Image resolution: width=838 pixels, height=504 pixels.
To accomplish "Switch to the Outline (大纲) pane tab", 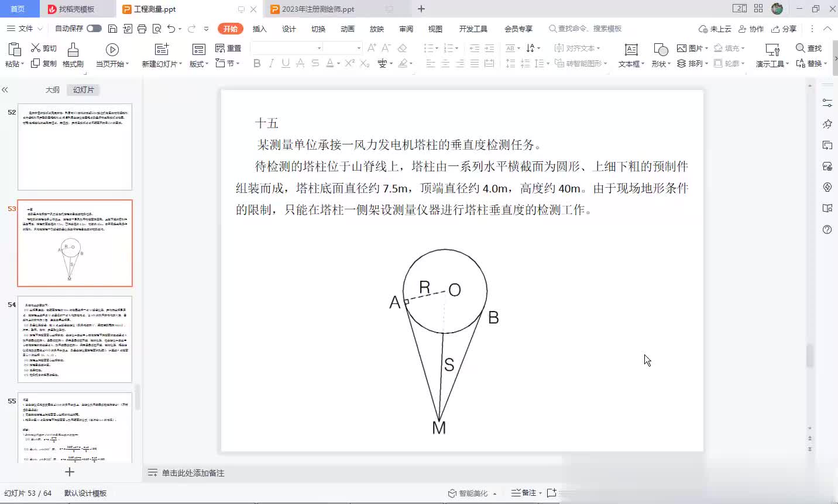I will [53, 89].
